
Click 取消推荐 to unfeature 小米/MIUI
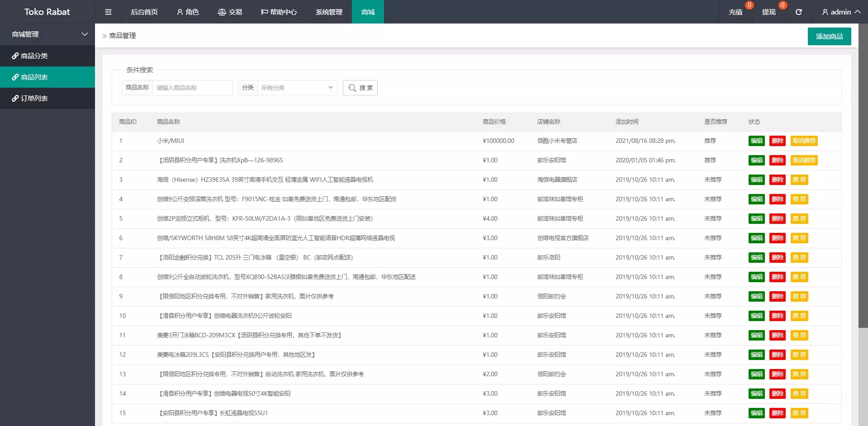pos(804,141)
